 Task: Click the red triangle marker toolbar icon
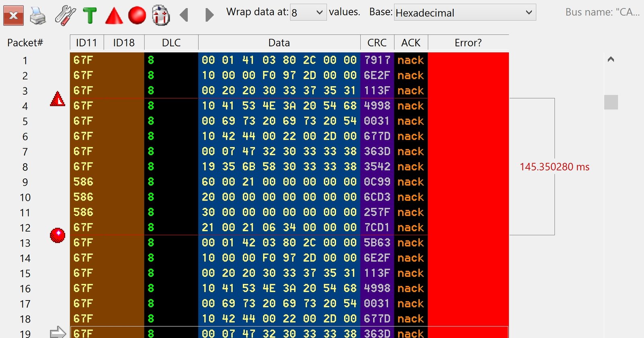(x=114, y=16)
